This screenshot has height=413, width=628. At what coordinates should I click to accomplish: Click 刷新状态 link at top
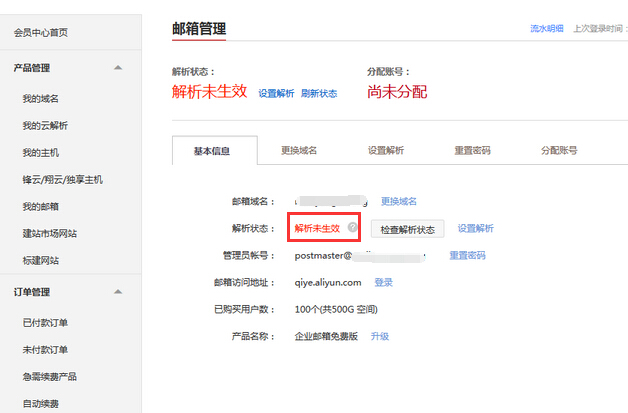319,93
